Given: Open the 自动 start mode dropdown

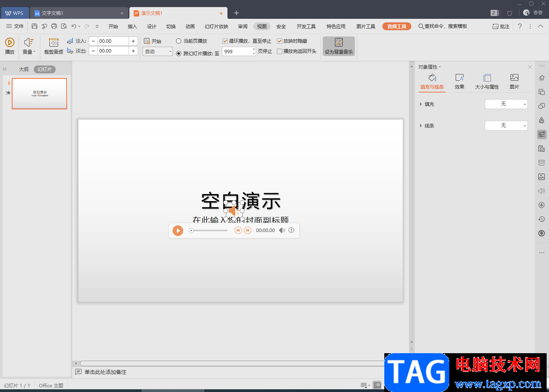Looking at the screenshot, I should [x=158, y=51].
